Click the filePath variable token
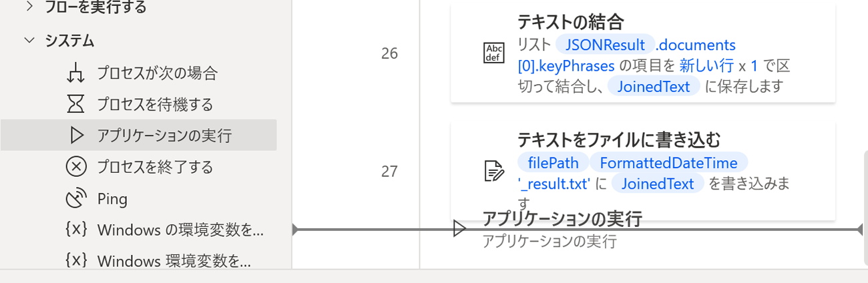 [x=553, y=163]
